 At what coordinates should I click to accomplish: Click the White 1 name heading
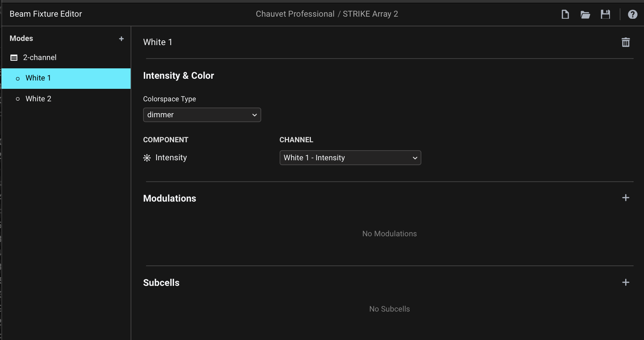tap(158, 42)
